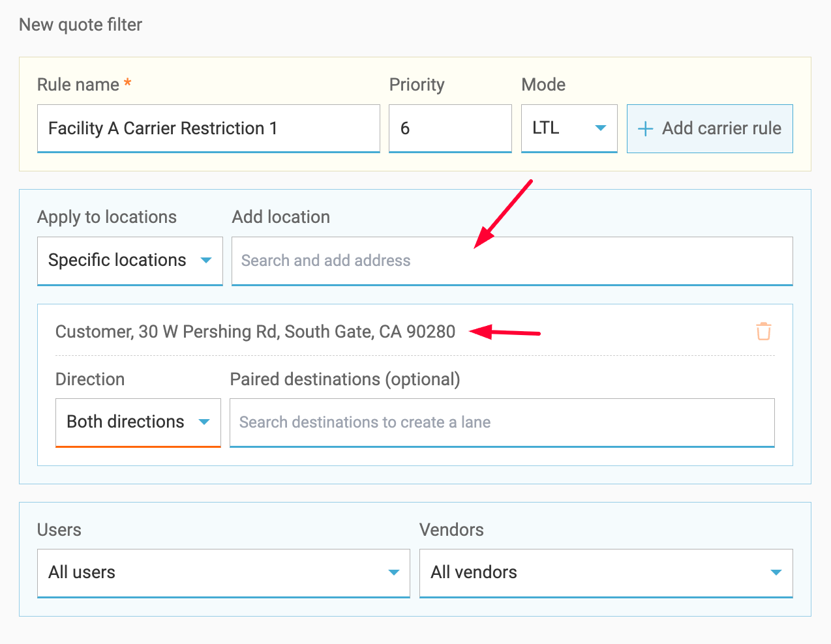This screenshot has height=644, width=831.
Task: Click the caret beside Both directions
Action: tap(204, 422)
